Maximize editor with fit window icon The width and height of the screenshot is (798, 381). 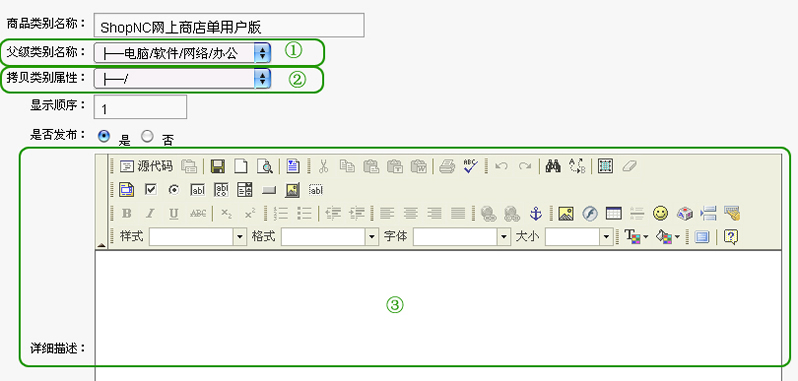coord(702,237)
